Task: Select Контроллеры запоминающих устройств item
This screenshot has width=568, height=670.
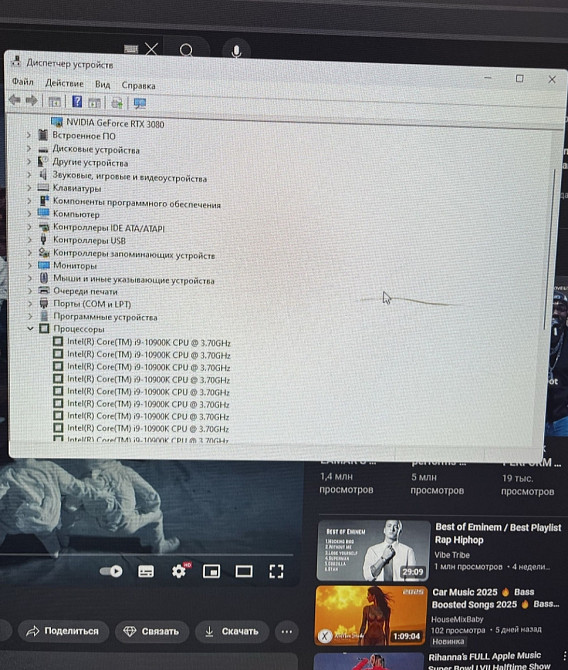Action: [x=134, y=254]
